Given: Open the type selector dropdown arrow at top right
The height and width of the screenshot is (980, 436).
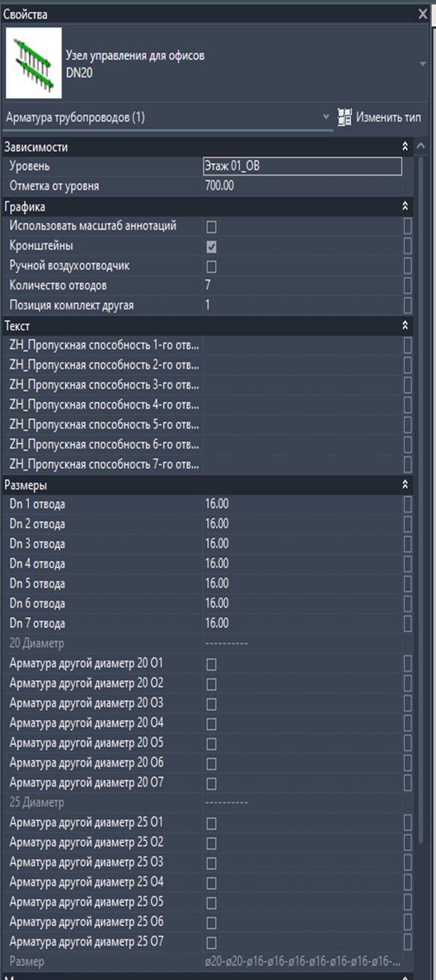Looking at the screenshot, I should point(424,64).
